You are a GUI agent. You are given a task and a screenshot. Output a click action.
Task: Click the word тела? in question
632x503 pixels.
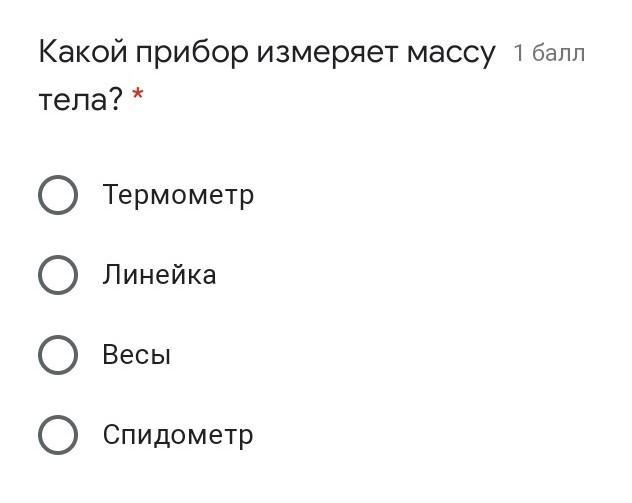point(80,100)
